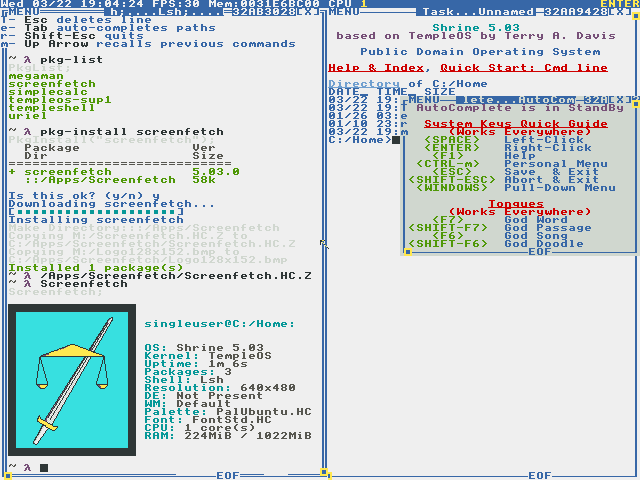Click the FPS:30 readout in top bar

tap(176, 4)
